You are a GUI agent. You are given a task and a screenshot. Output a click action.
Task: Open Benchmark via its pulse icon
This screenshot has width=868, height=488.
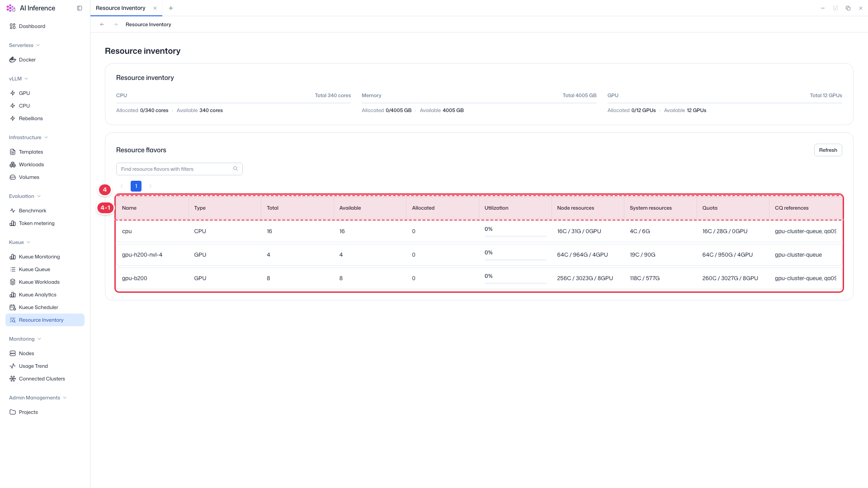[x=13, y=211]
